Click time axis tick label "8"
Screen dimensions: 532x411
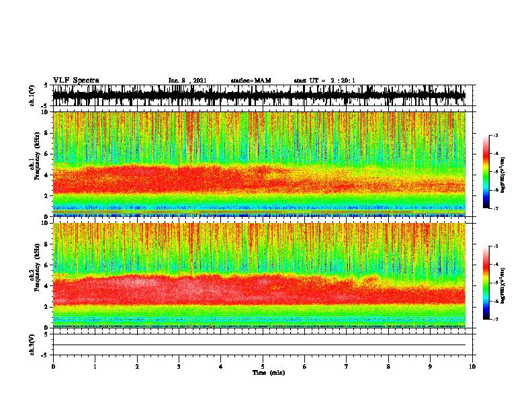click(388, 367)
